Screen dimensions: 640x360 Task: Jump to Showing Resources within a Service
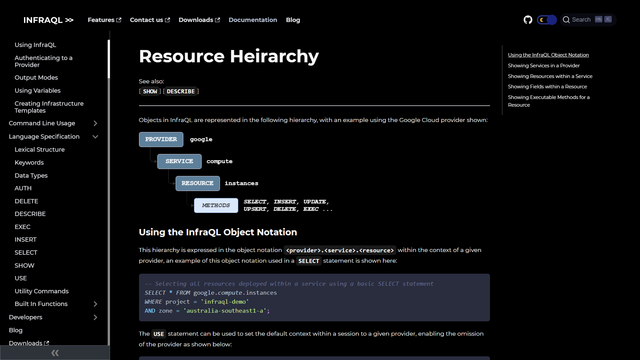click(550, 76)
